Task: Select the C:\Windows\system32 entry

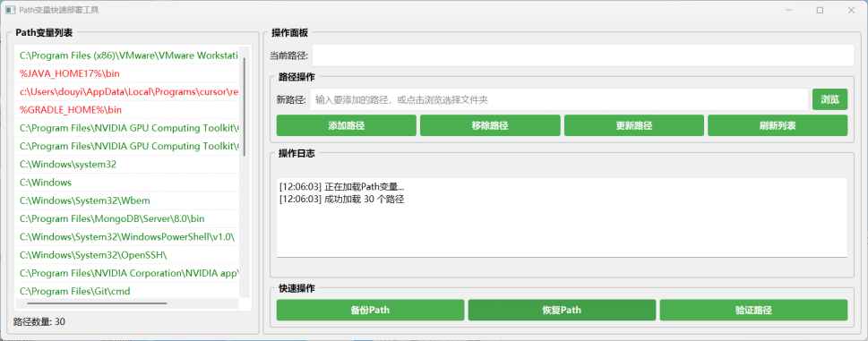Action: click(x=128, y=164)
